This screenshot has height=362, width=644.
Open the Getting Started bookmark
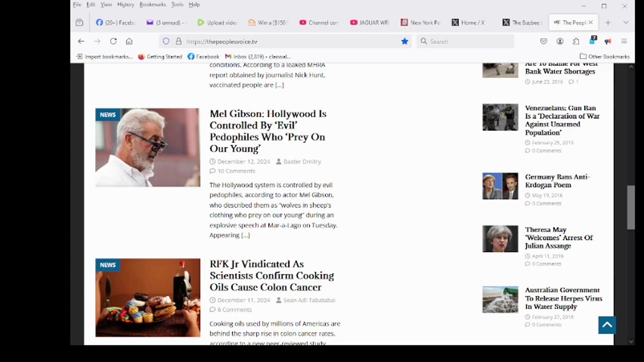tap(160, 56)
